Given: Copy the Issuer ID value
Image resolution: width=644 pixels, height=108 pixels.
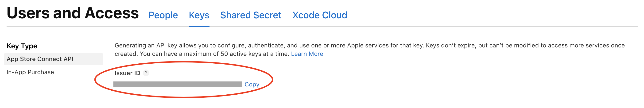Looking at the screenshot, I should click(252, 85).
